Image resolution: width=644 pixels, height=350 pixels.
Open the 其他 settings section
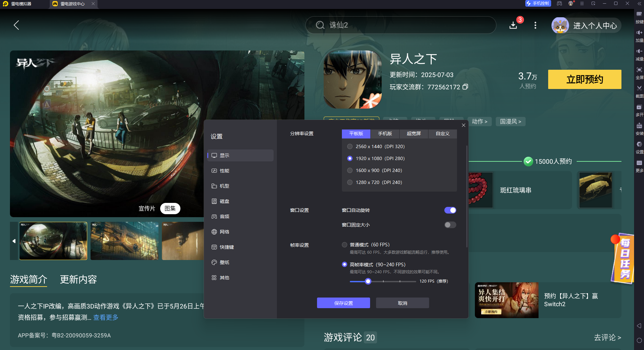click(x=240, y=278)
